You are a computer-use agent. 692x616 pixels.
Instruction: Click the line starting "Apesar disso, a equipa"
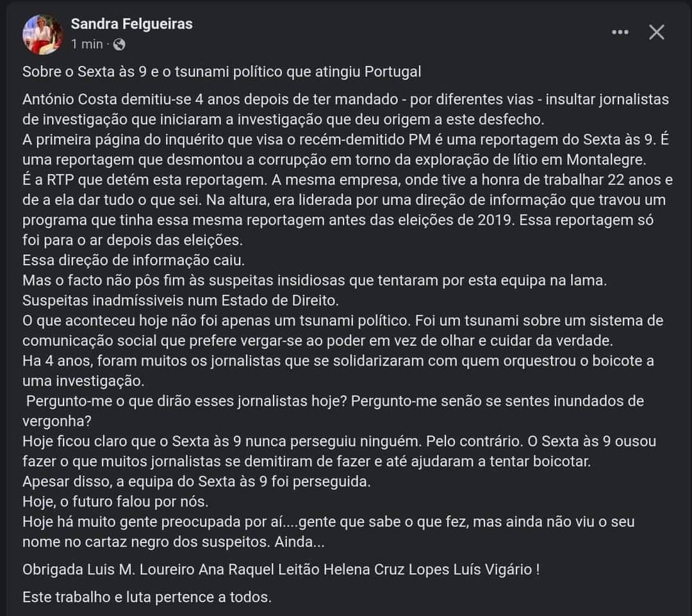click(x=196, y=481)
